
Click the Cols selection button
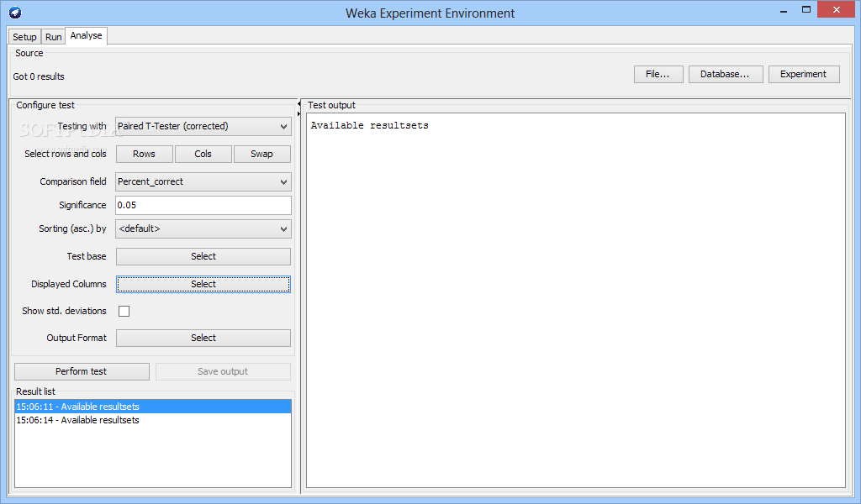coord(203,154)
